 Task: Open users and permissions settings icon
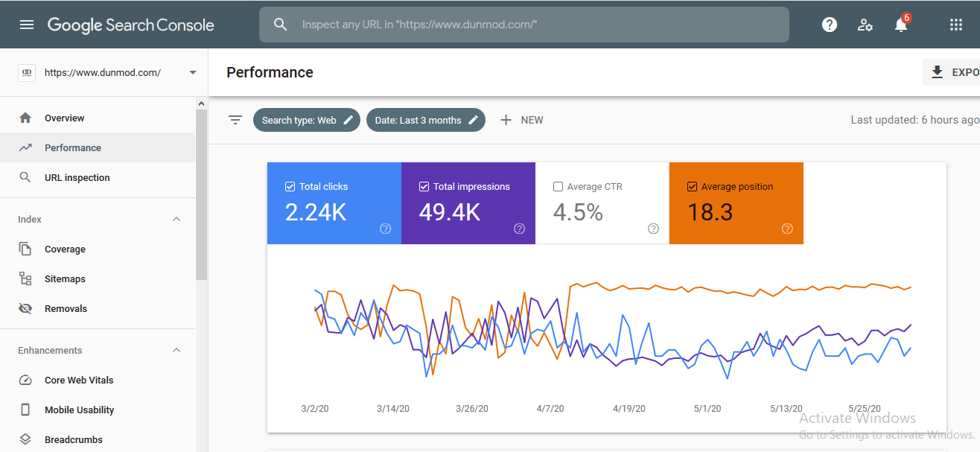click(x=865, y=25)
